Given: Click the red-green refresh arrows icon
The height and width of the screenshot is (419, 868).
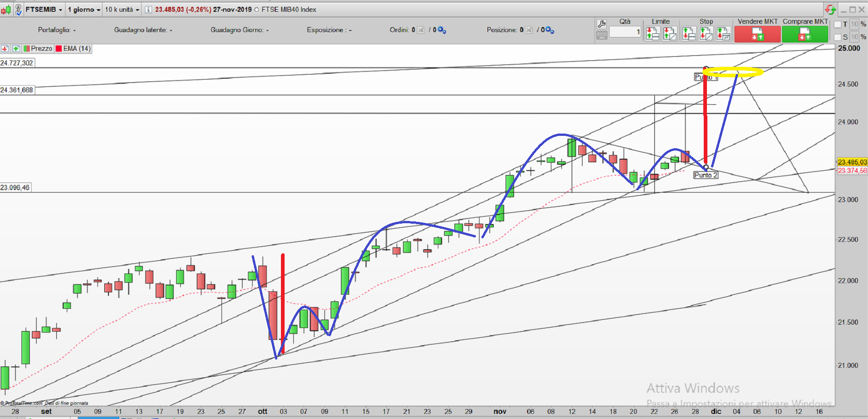Looking at the screenshot, I should (x=830, y=9).
